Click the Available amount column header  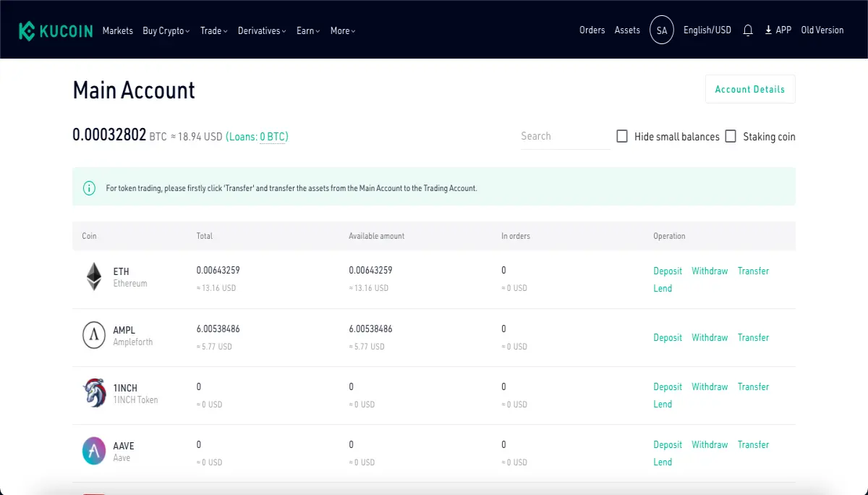(377, 236)
